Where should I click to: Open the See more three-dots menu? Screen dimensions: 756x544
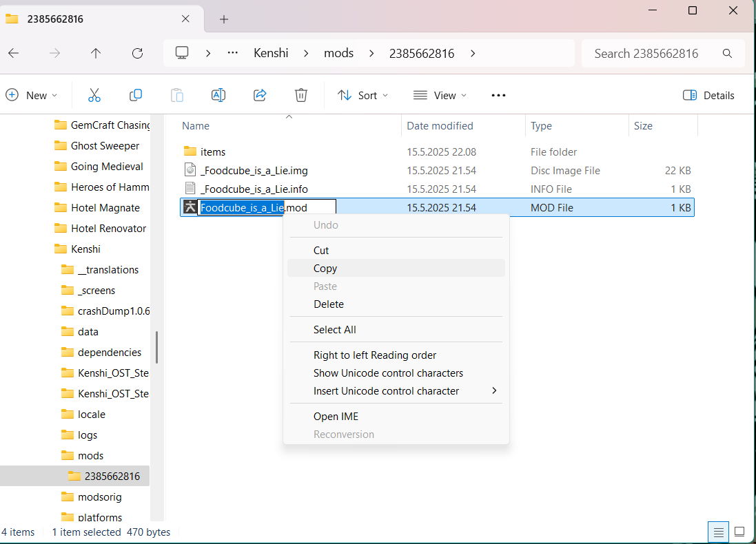498,96
